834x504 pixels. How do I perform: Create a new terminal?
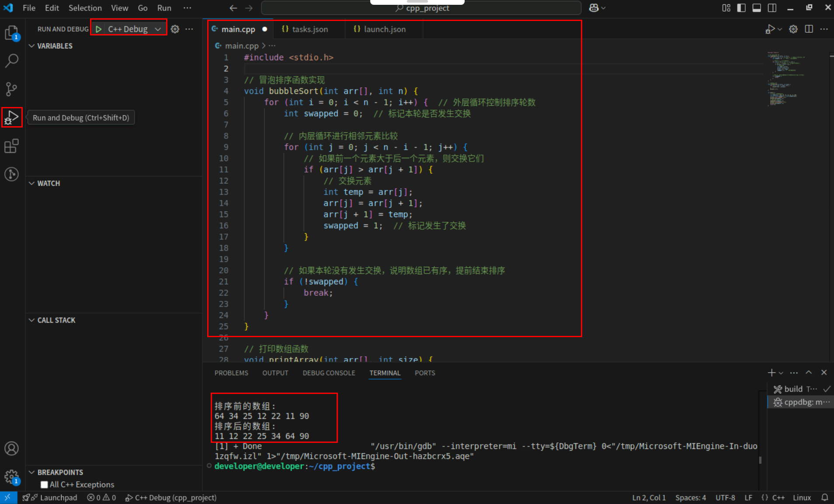point(771,373)
